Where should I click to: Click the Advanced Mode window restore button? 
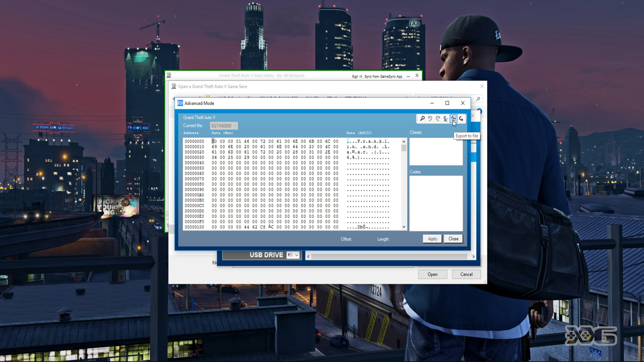pos(447,103)
